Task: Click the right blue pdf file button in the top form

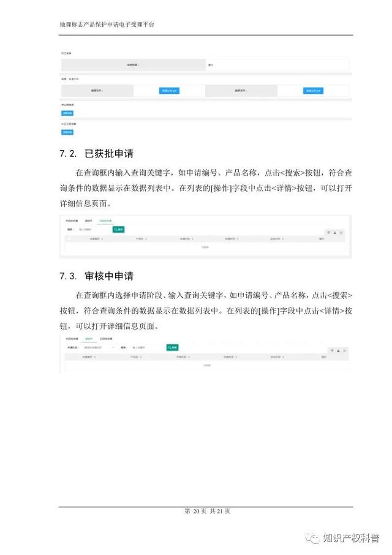Action: click(313, 91)
